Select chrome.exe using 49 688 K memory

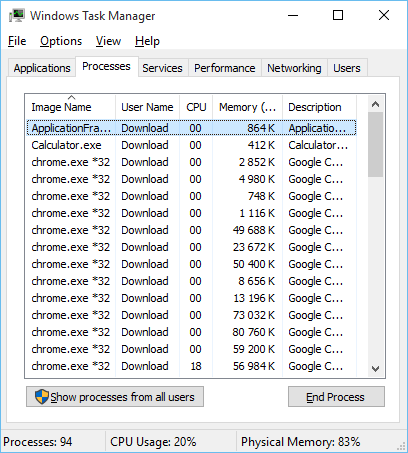click(x=191, y=230)
